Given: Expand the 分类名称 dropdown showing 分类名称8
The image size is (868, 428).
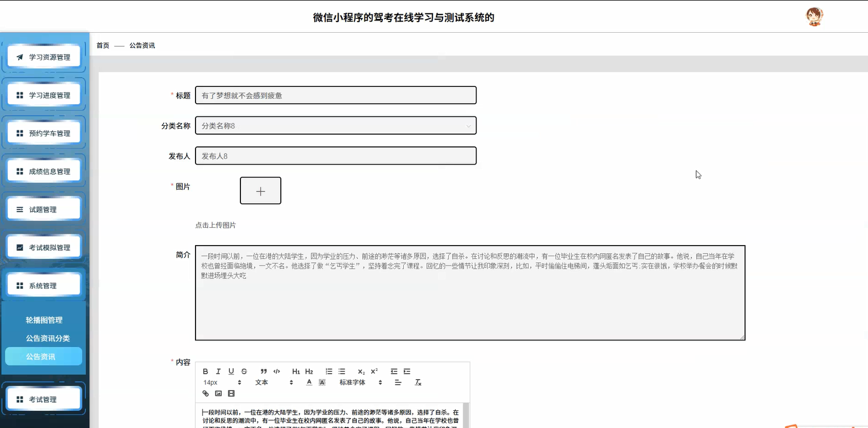Looking at the screenshot, I should pos(336,126).
